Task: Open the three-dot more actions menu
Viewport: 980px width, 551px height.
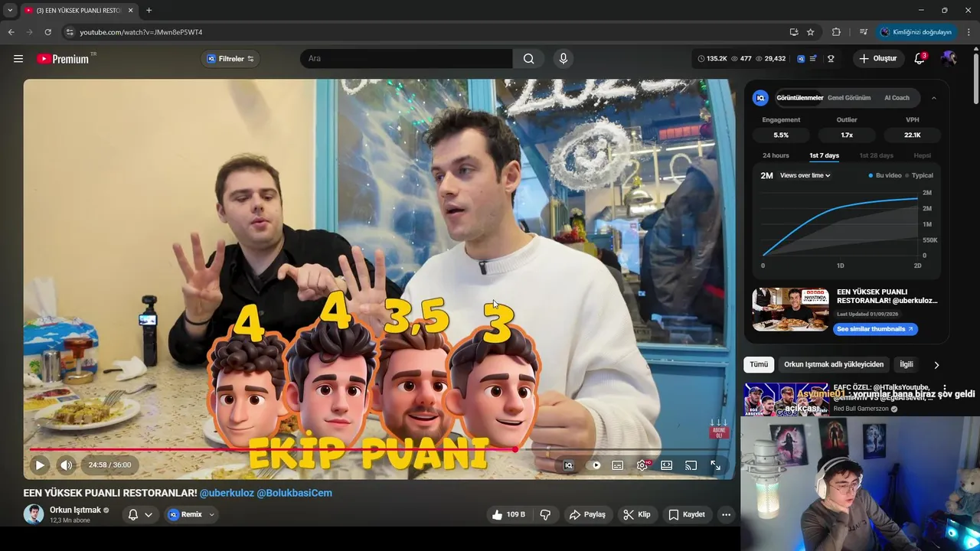Action: [727, 514]
